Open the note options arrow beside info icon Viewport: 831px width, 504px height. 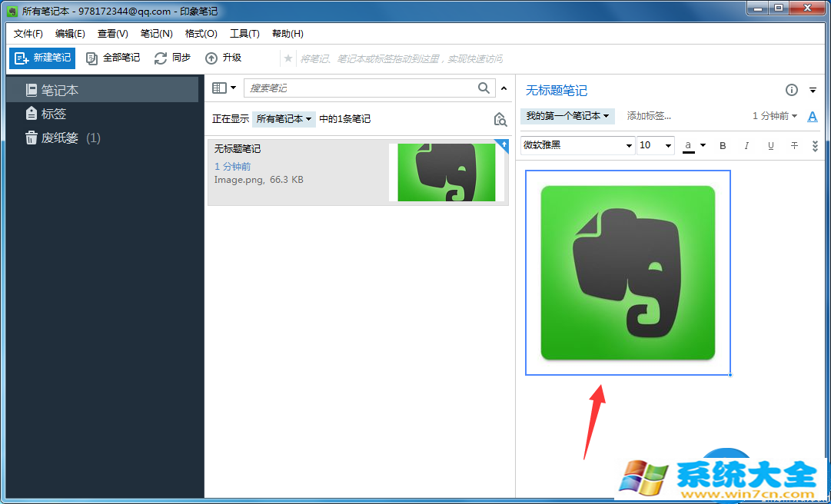click(813, 91)
